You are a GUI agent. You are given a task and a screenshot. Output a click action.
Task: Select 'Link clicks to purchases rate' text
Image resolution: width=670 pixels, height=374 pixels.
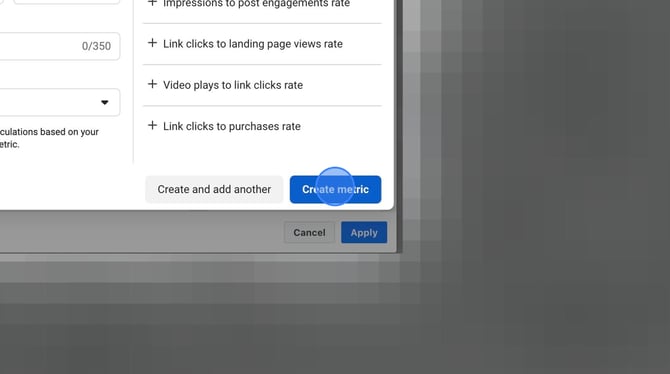[x=232, y=126]
